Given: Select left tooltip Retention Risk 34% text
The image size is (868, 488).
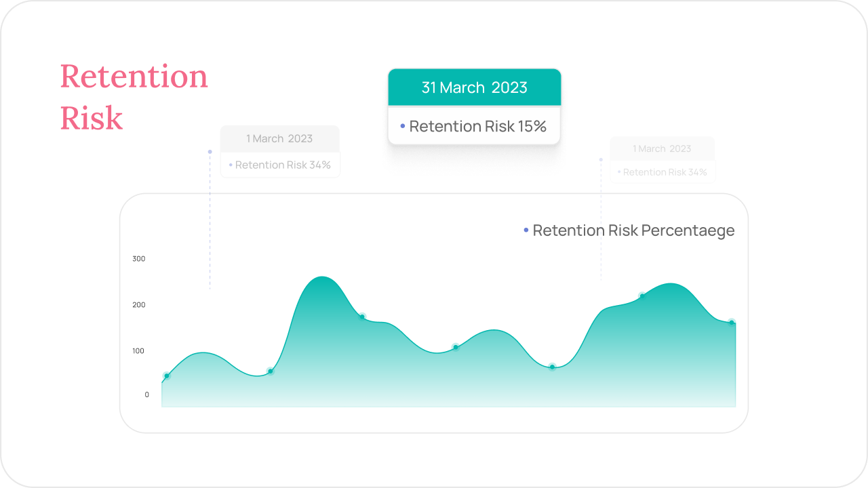Looking at the screenshot, I should 283,165.
